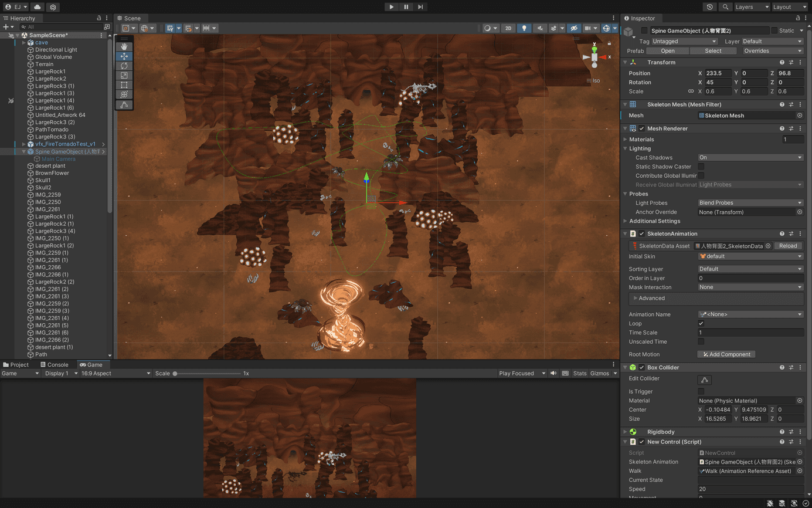Open Transform component kebab menu
The height and width of the screenshot is (508, 812).
tap(800, 62)
